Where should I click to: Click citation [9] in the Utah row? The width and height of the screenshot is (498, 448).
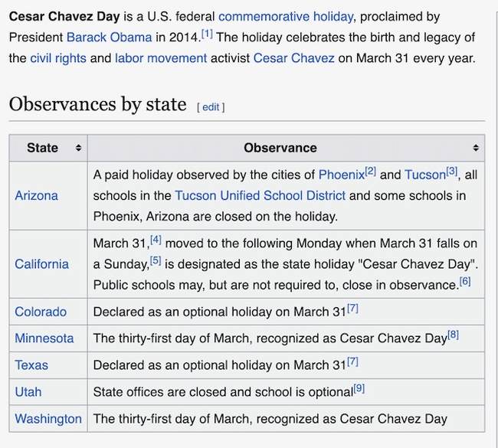coord(359,388)
